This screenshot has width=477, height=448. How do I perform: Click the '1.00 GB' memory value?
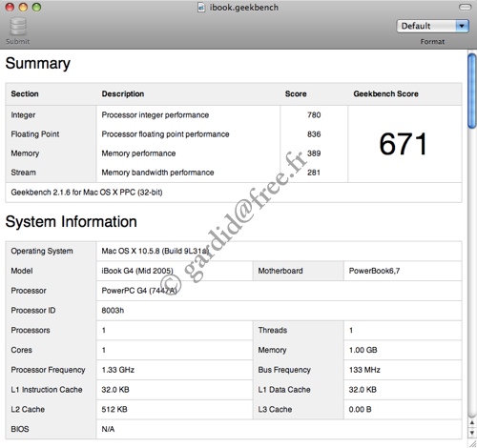[x=363, y=350]
